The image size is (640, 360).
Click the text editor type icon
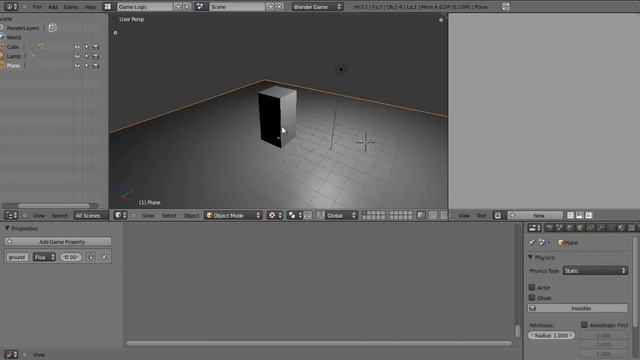pos(498,216)
